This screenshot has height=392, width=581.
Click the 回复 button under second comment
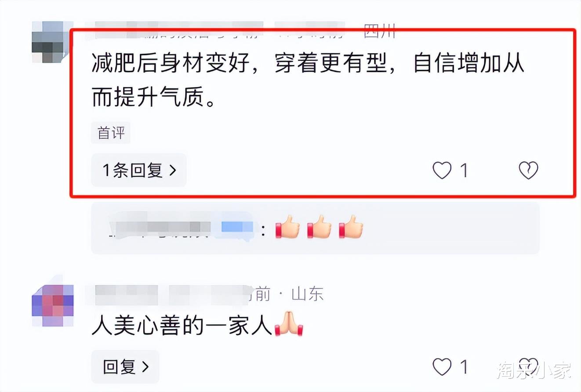(x=125, y=367)
